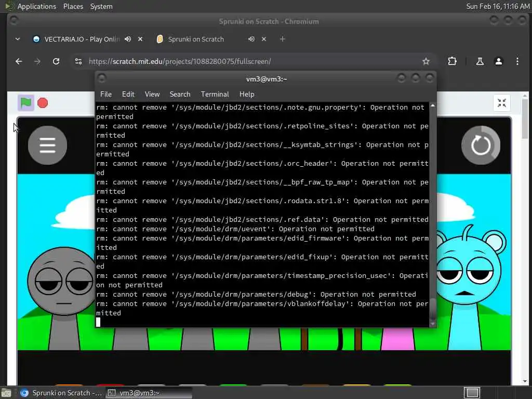Open the hamburger menu in Sprunki game
This screenshot has width=532, height=399.
pyautogui.click(x=47, y=145)
